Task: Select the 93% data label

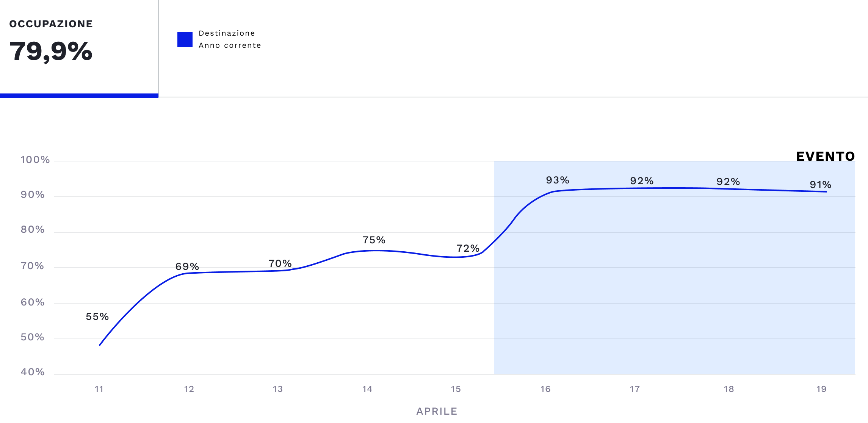Action: point(558,180)
